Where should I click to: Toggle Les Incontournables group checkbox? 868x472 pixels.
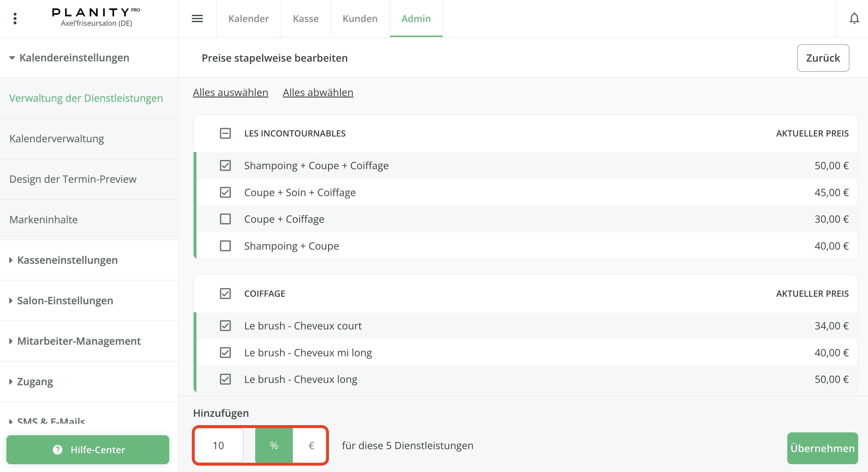225,133
